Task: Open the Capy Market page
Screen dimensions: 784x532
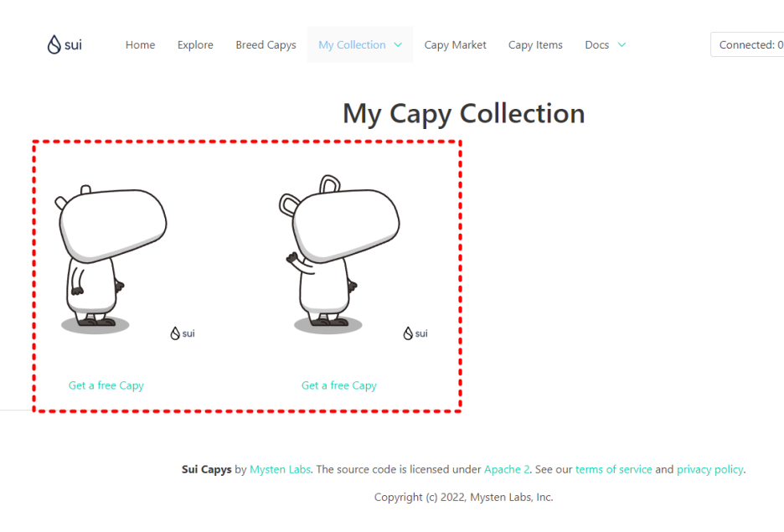Action: pyautogui.click(x=455, y=45)
